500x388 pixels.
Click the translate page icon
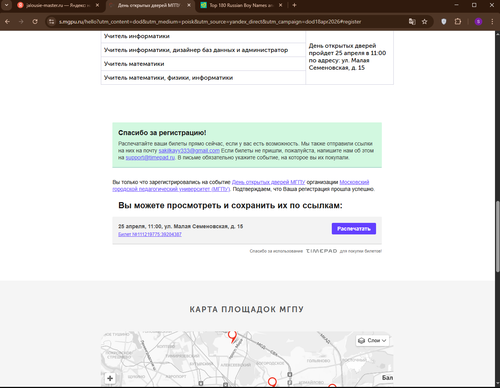(412, 22)
